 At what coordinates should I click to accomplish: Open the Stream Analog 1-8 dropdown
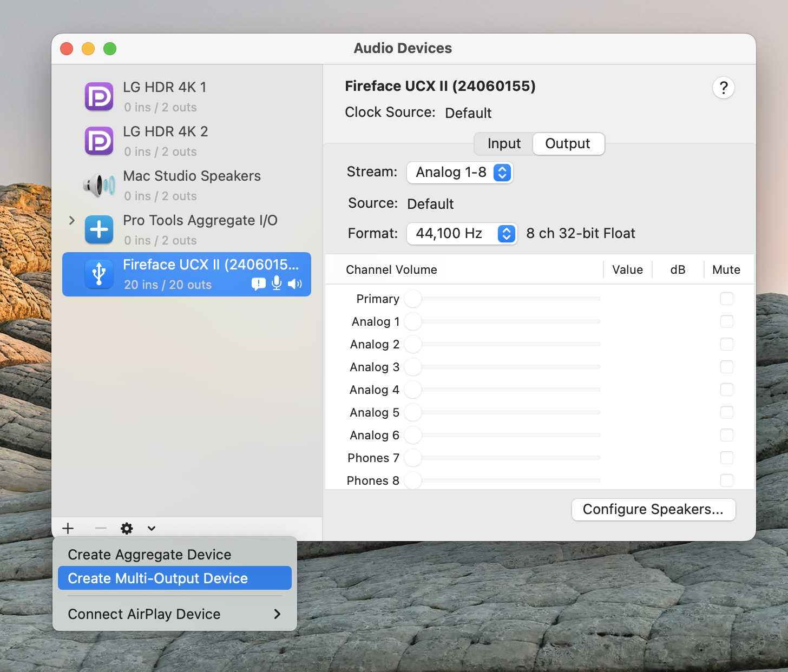point(459,173)
